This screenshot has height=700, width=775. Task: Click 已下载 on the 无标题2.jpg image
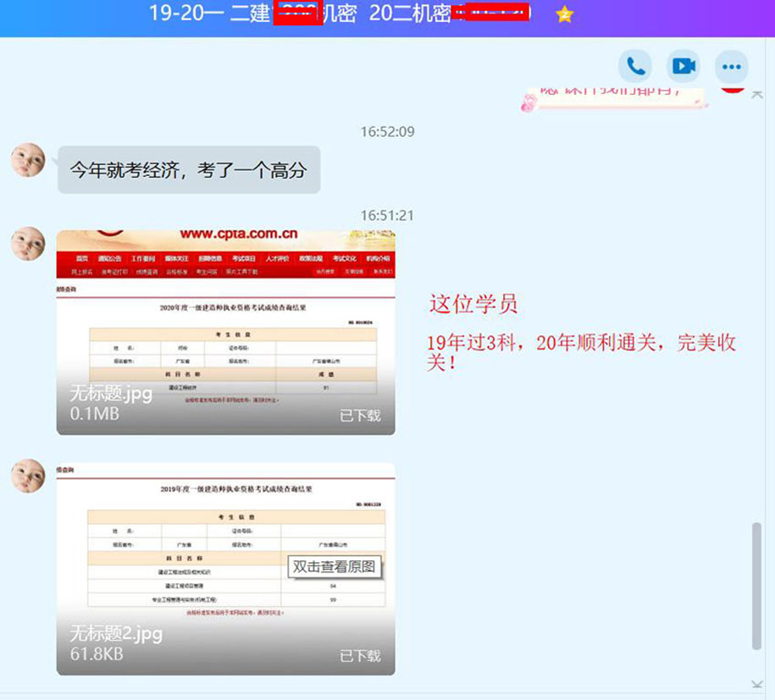coord(360,655)
